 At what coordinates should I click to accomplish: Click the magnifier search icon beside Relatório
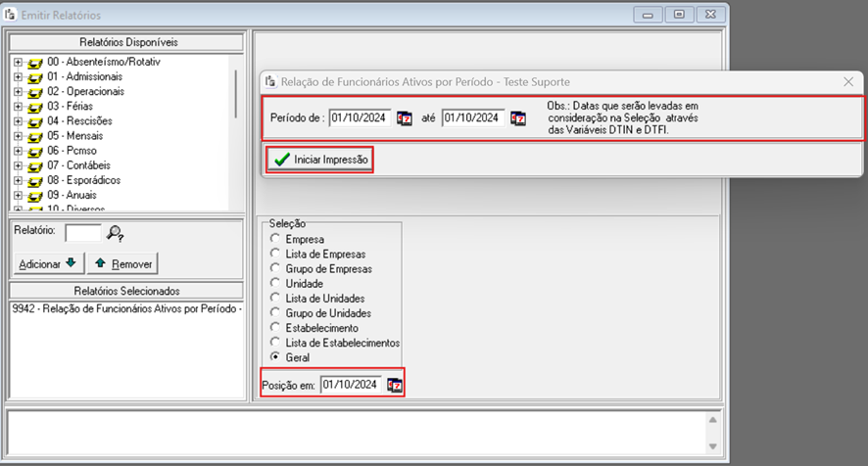click(116, 233)
